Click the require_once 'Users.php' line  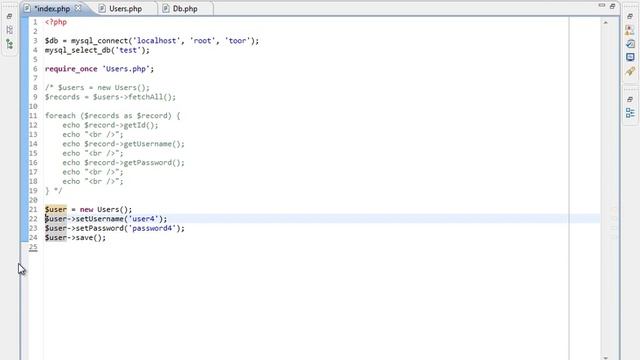point(100,69)
